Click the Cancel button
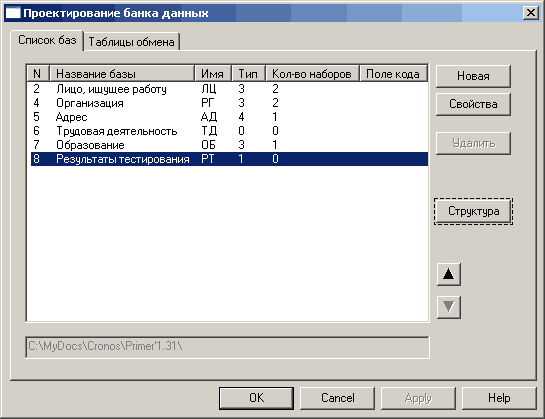Image resolution: width=545 pixels, height=419 pixels. pyautogui.click(x=337, y=398)
